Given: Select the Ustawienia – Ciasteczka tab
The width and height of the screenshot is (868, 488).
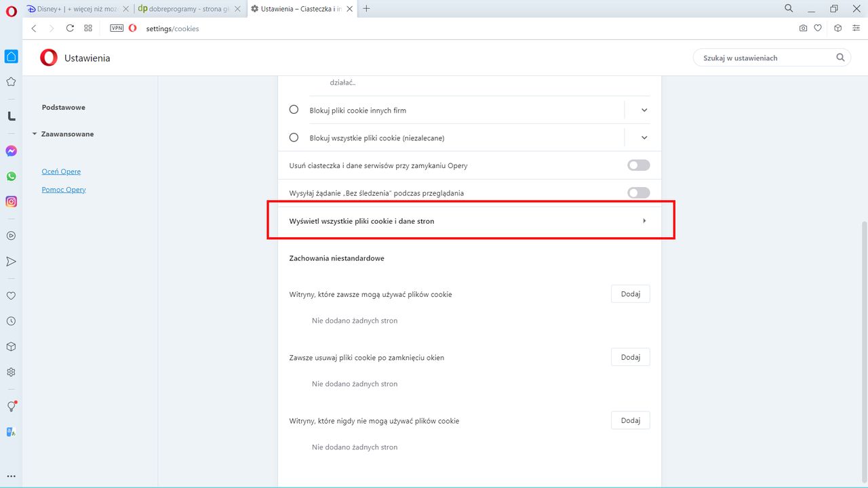Looking at the screenshot, I should point(302,9).
